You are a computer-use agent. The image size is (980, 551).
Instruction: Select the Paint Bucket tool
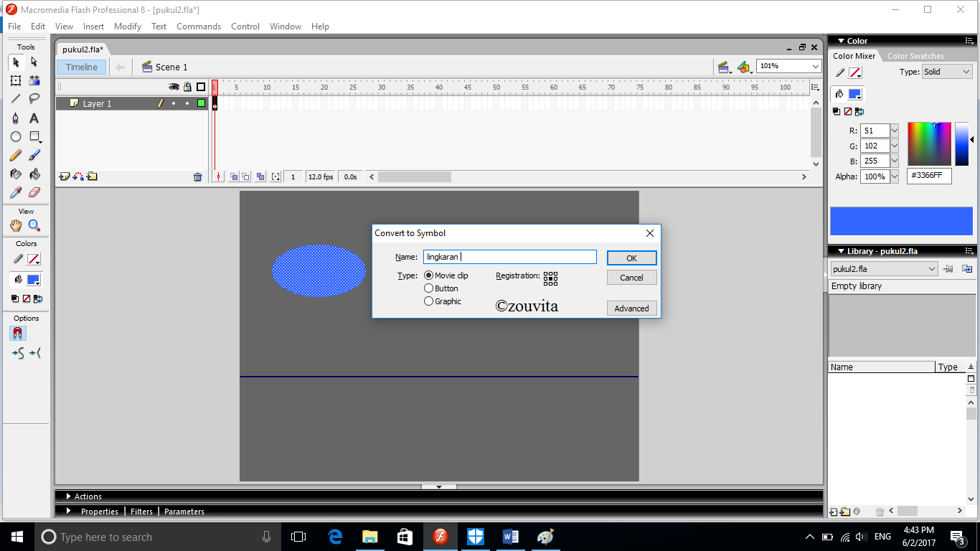coord(34,174)
